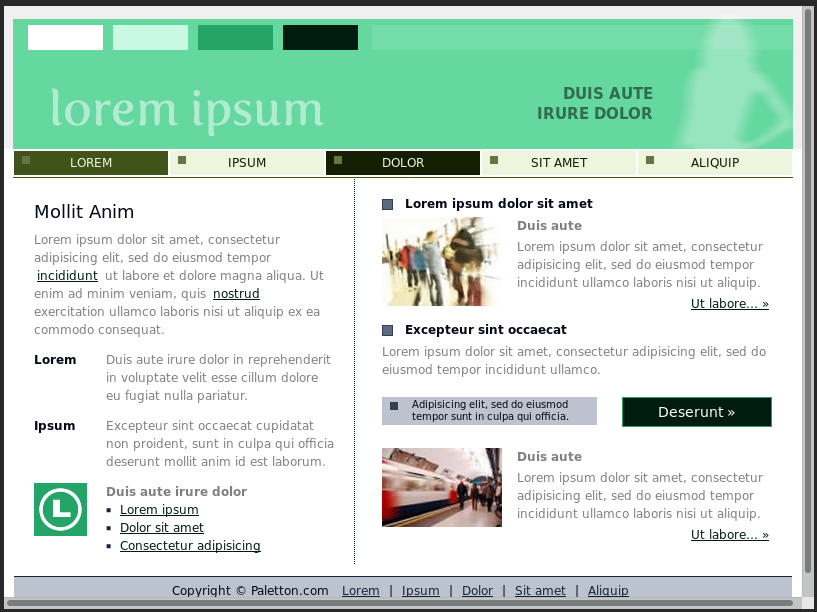
Task: Click the 'Consectetur adipisicing' list link
Action: [x=190, y=546]
